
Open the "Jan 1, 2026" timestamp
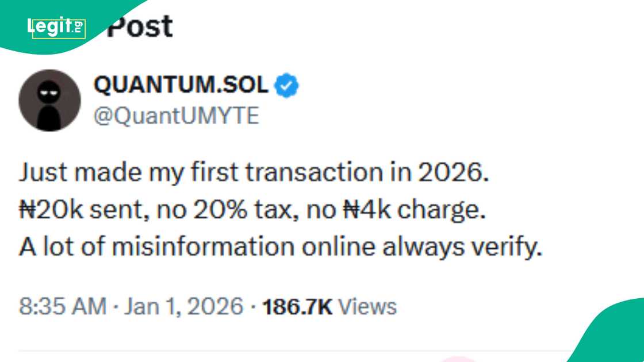(184, 306)
